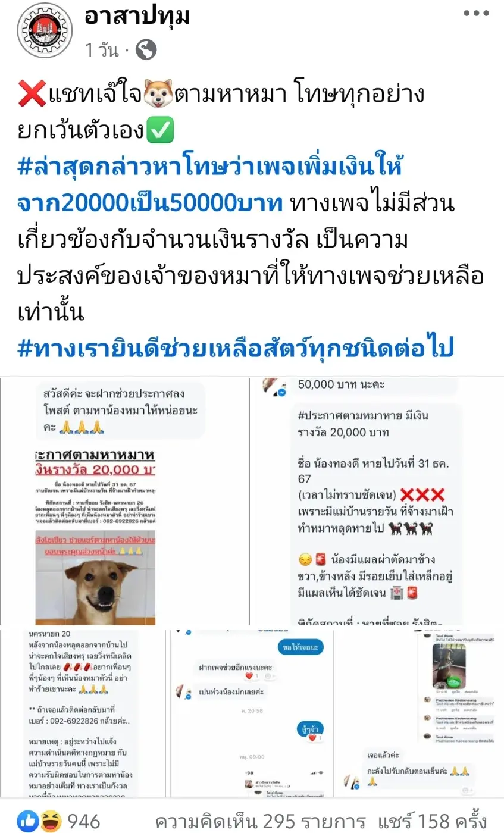Screen dimensions: 504x833
Task: Click the blue like reaction icon
Action: 27,822
